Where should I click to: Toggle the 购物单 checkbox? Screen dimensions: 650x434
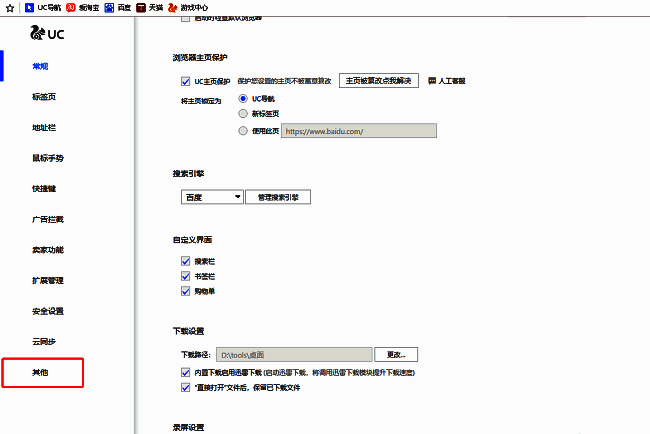(x=185, y=291)
